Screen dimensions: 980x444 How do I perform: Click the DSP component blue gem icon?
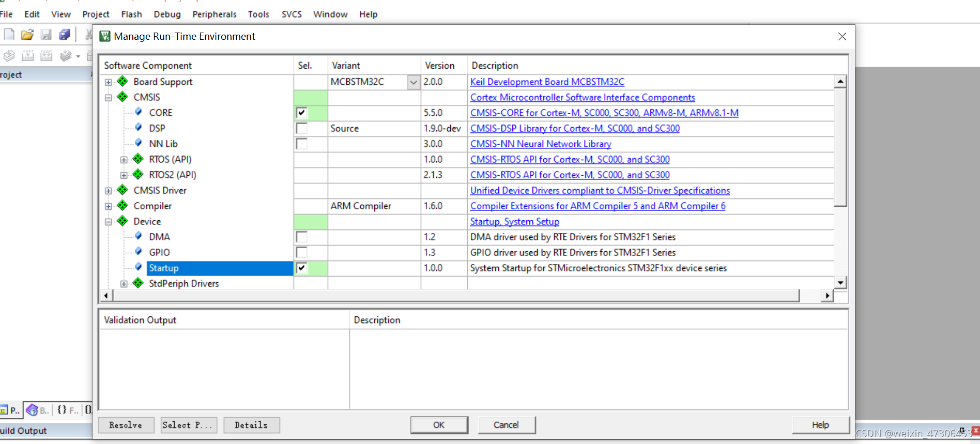[x=139, y=127]
